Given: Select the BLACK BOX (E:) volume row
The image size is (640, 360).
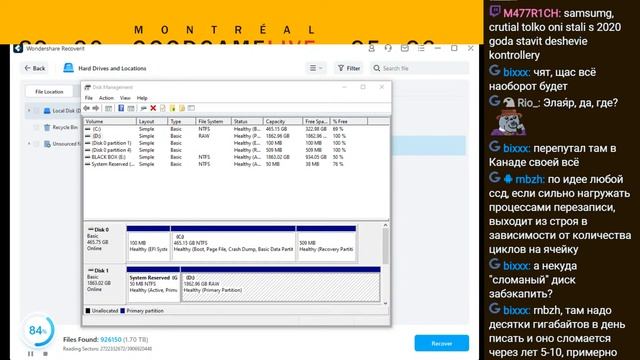Looking at the screenshot, I should pos(236,157).
